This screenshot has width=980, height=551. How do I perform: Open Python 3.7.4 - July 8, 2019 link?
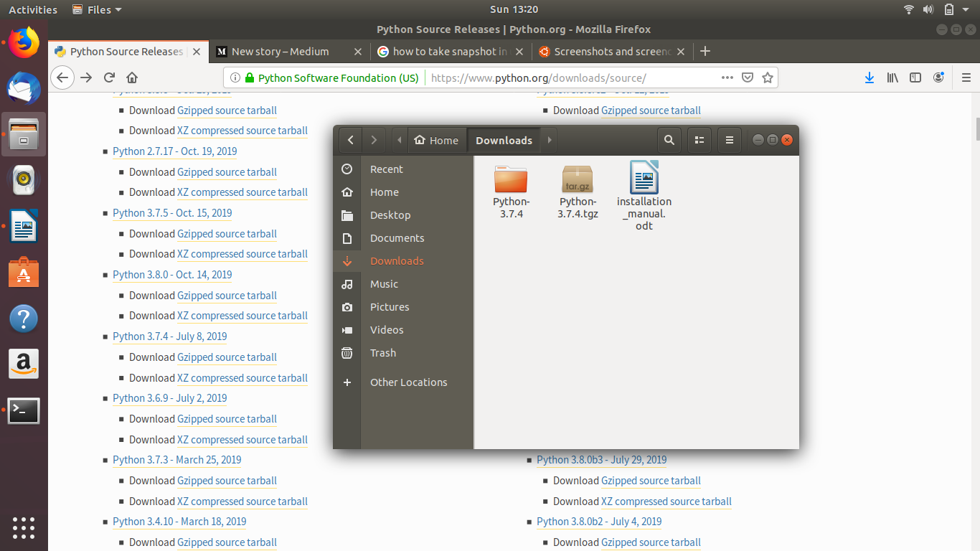(x=170, y=336)
